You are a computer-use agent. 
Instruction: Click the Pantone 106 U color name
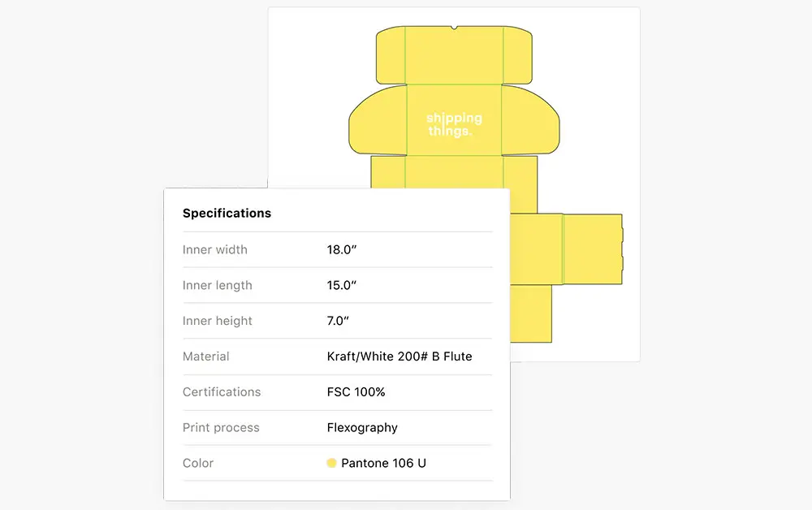pyautogui.click(x=383, y=463)
